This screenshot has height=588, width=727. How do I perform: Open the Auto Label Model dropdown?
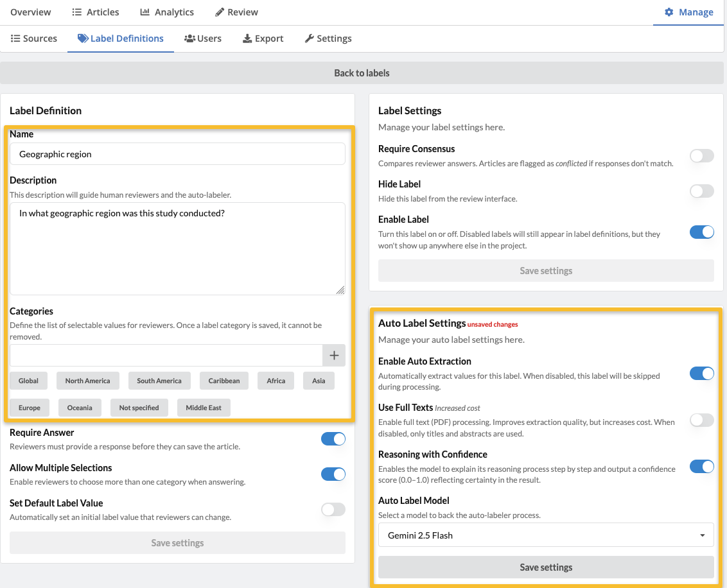tap(546, 535)
